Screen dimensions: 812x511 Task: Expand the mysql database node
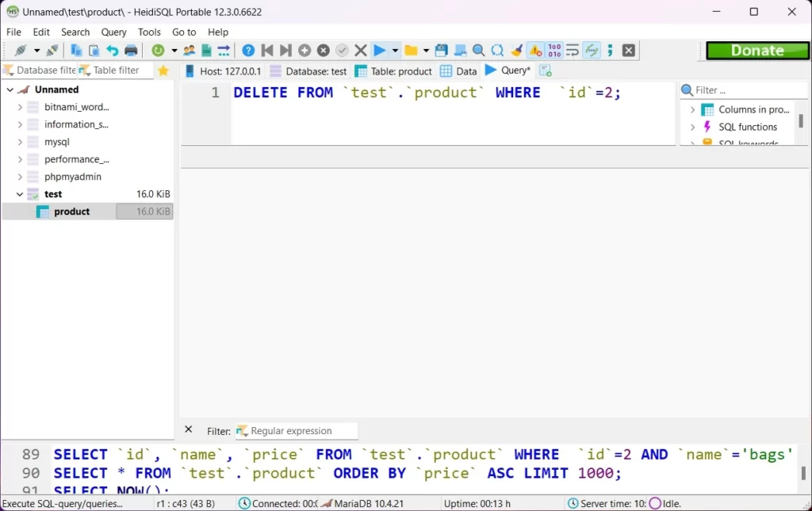point(20,142)
